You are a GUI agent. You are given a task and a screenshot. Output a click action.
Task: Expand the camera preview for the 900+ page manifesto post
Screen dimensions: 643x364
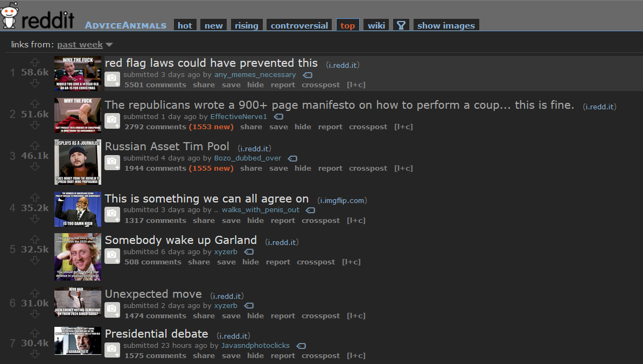[112, 121]
